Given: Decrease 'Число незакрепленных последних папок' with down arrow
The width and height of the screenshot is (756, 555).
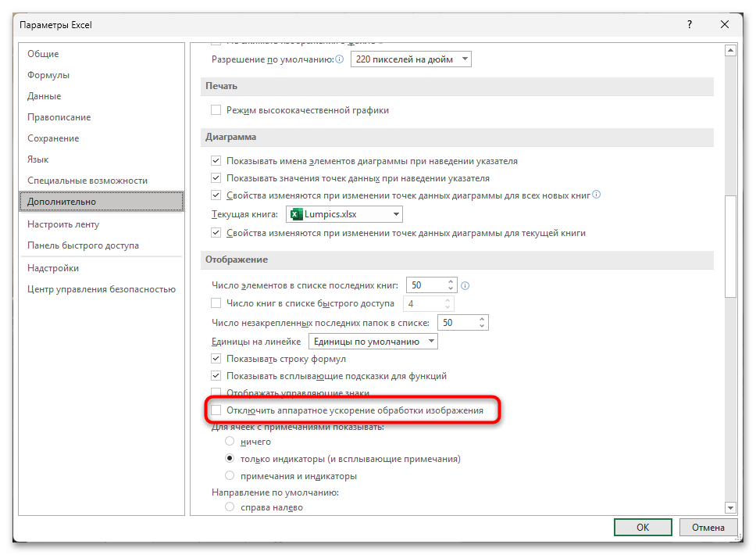Looking at the screenshot, I should tap(482, 326).
